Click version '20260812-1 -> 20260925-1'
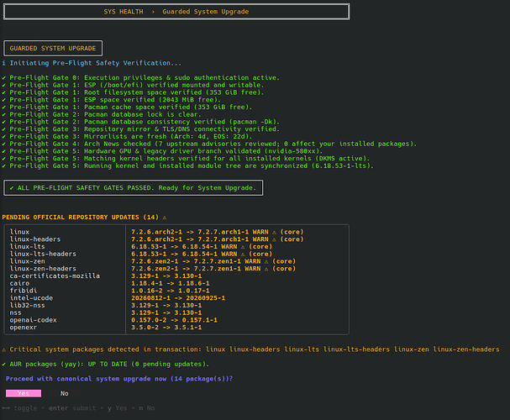510x420 pixels. (178, 297)
